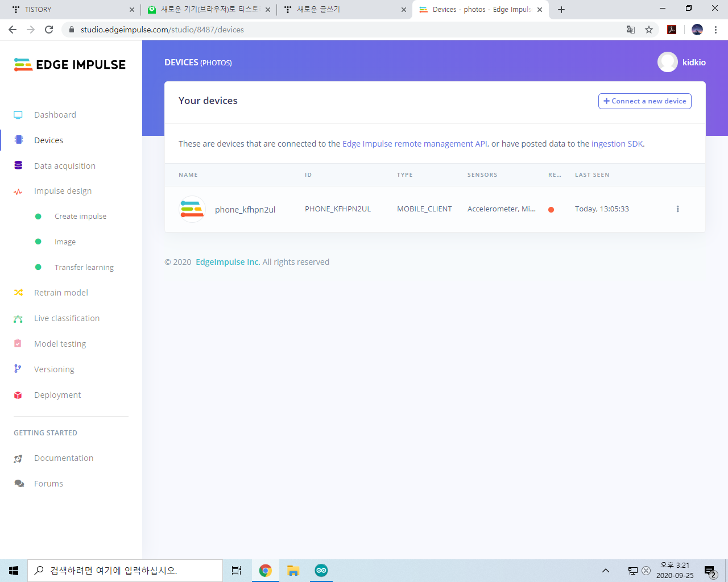The image size is (728, 582).
Task: Close the Devices - photos tab
Action: (x=540, y=10)
